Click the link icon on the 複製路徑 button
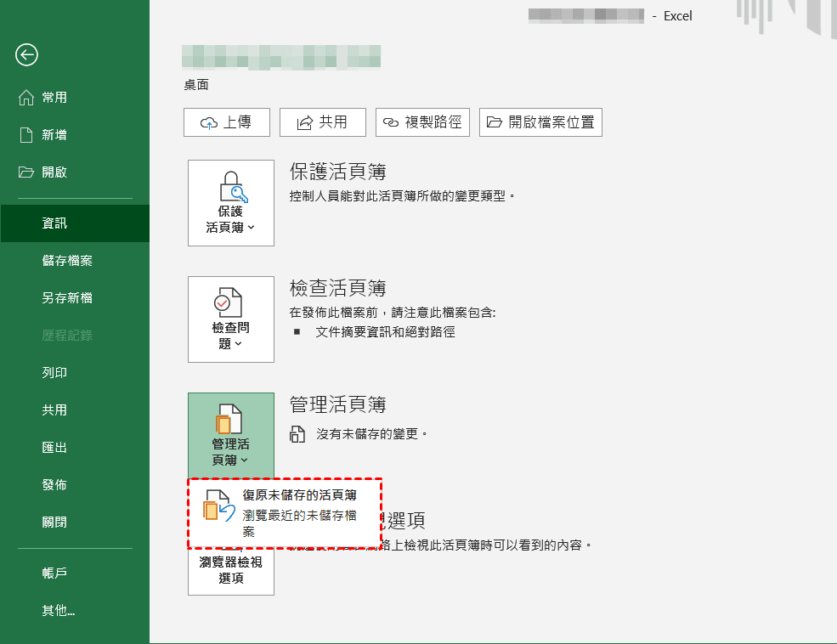 pyautogui.click(x=391, y=121)
